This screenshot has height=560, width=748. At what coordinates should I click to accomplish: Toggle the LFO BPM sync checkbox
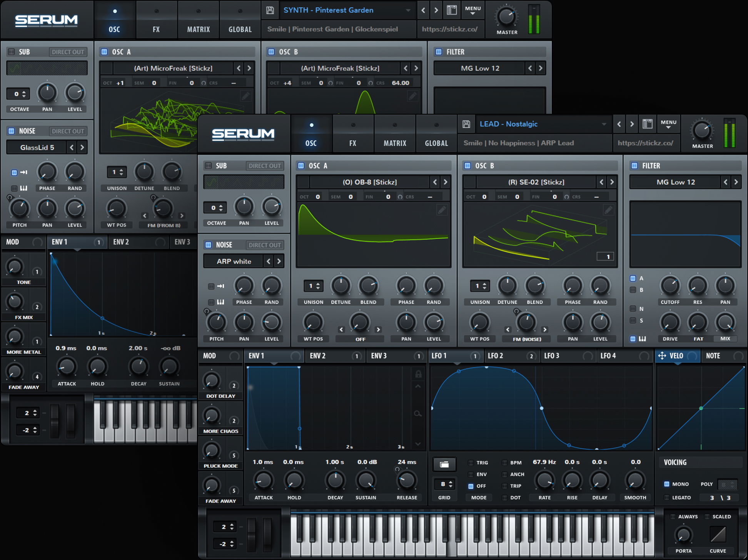tap(504, 463)
